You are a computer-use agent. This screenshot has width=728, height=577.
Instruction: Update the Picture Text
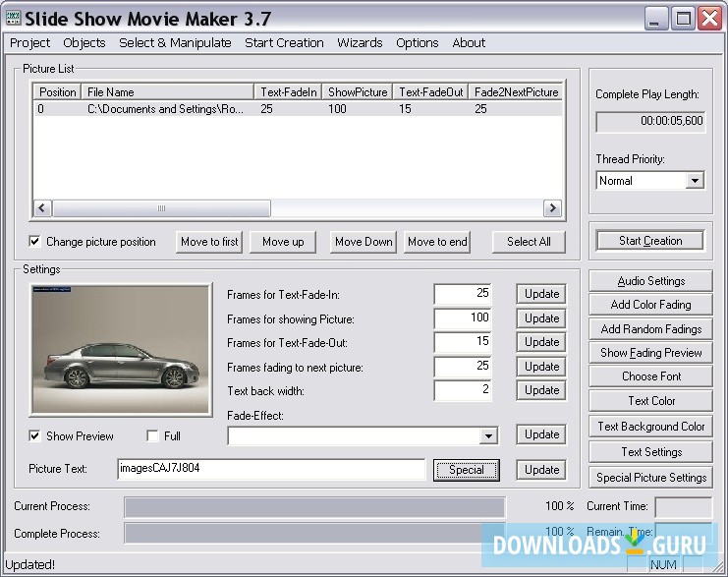(x=541, y=470)
